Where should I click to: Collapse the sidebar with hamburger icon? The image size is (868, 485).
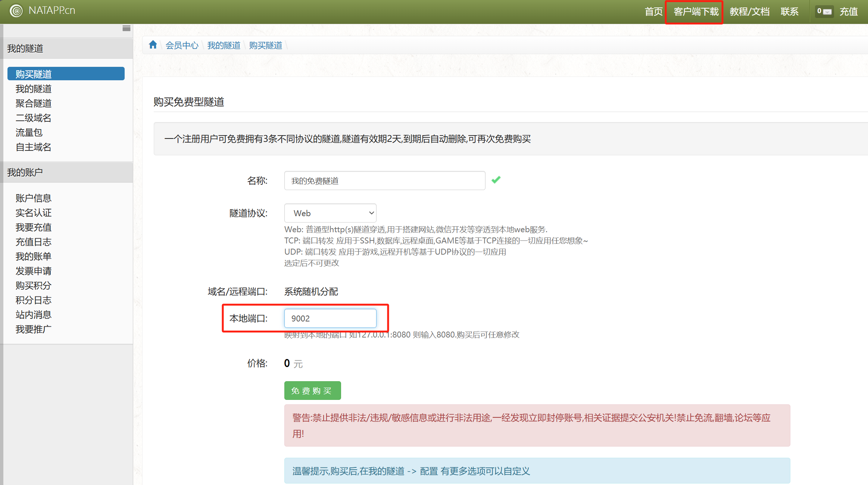coord(126,28)
